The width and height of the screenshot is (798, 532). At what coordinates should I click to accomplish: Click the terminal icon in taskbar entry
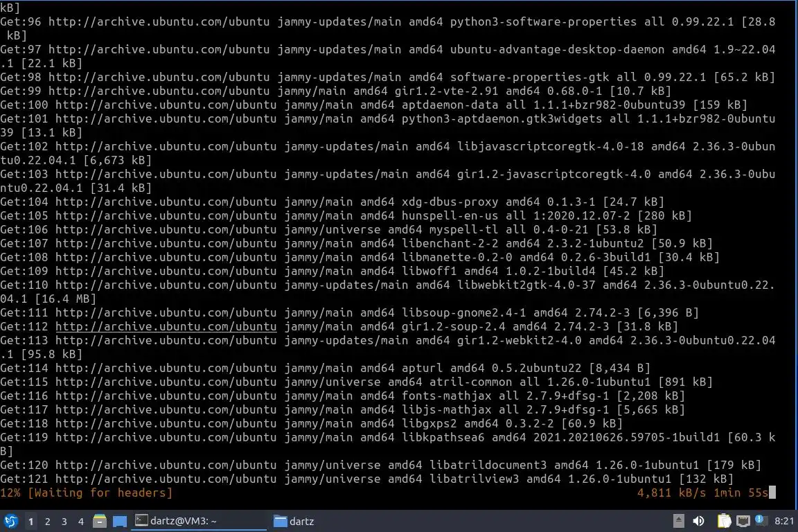[141, 520]
